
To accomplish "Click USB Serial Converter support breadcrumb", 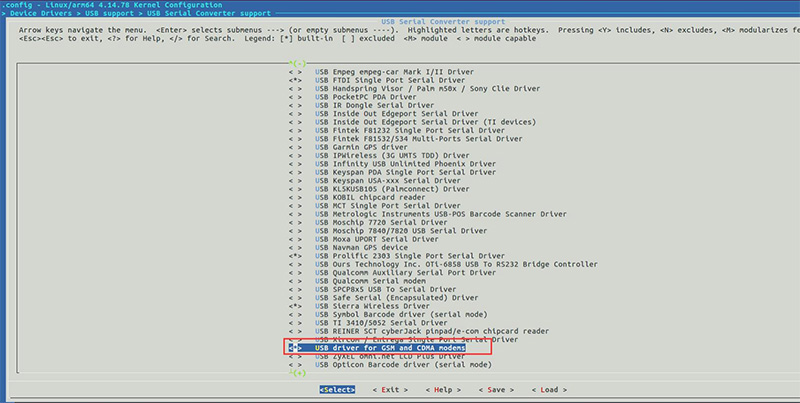I will click(x=209, y=13).
